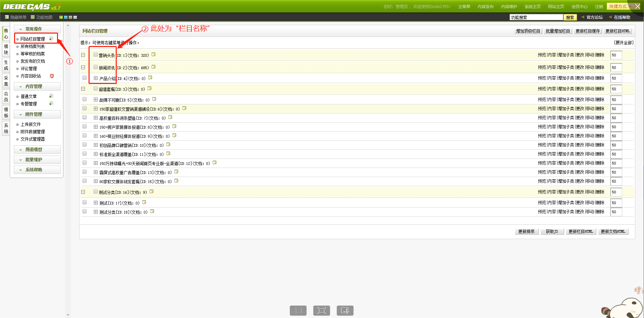Click the 1:1 actual size icon
Viewport: 644px width, 318px height.
click(x=298, y=311)
